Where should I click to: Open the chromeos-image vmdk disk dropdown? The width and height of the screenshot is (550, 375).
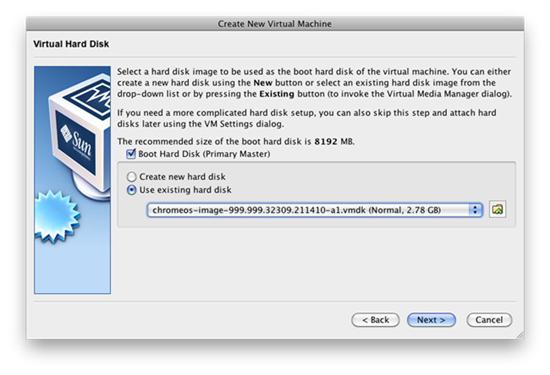click(315, 210)
